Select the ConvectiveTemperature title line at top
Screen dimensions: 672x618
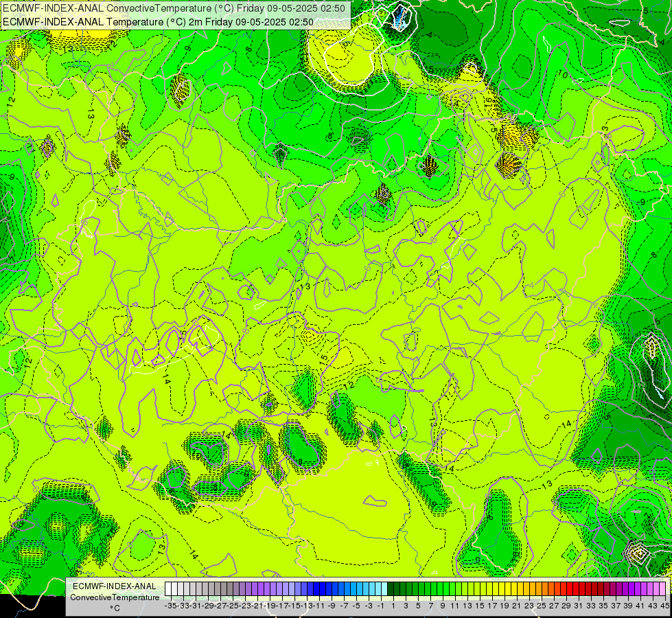[x=174, y=8]
